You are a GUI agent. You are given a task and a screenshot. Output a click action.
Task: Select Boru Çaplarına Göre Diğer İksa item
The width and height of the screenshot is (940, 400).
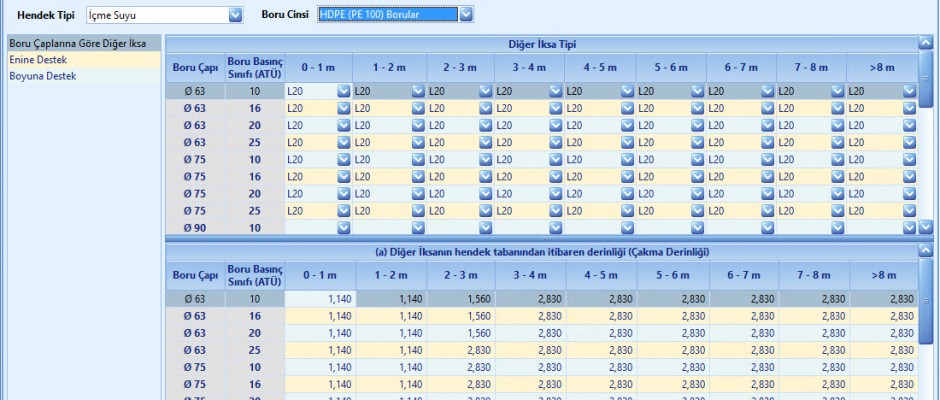78,44
